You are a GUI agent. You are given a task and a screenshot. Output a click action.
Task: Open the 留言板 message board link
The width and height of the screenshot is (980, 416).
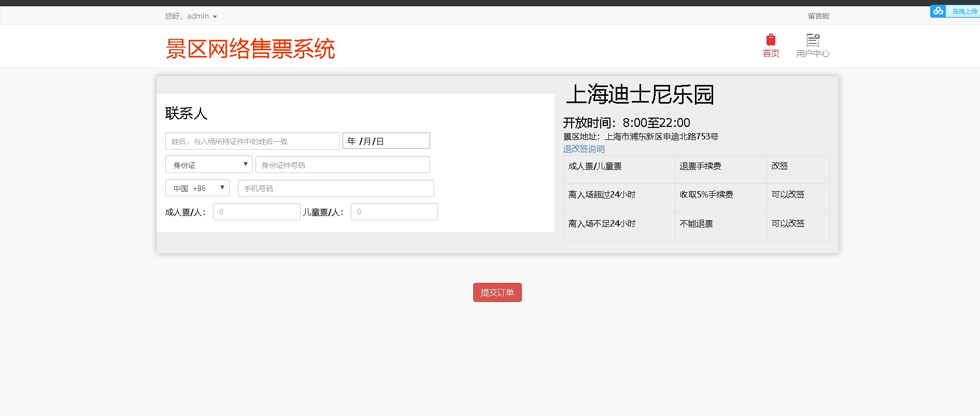pyautogui.click(x=818, y=16)
